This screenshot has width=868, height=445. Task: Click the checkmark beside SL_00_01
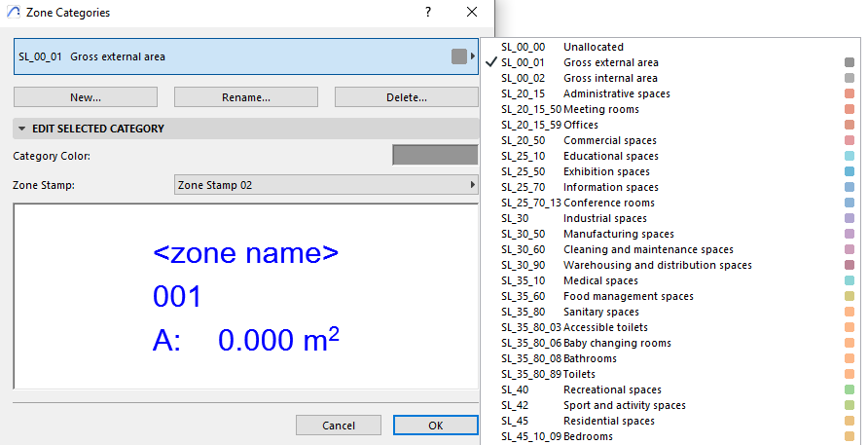tap(491, 62)
